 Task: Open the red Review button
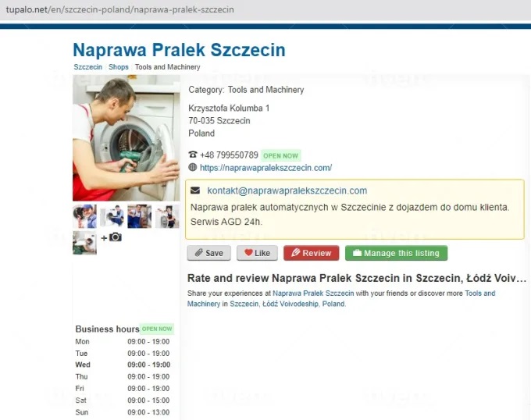pyautogui.click(x=312, y=253)
